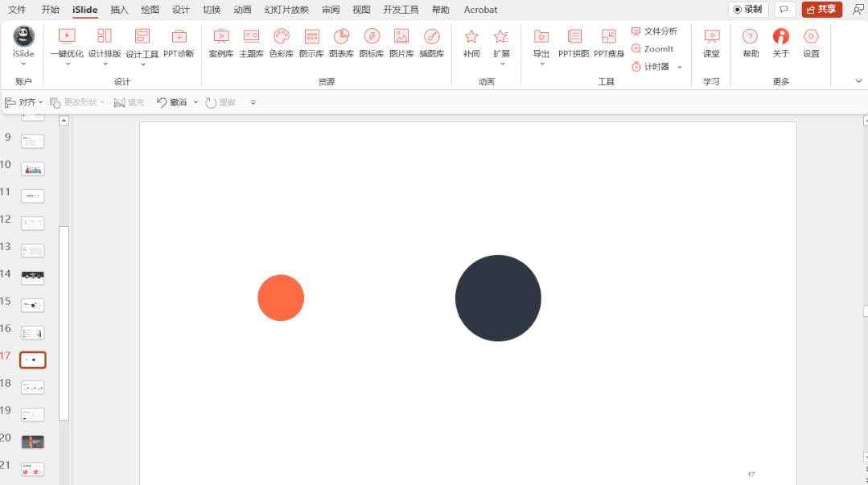Open the 图表库 chart library

[x=341, y=43]
